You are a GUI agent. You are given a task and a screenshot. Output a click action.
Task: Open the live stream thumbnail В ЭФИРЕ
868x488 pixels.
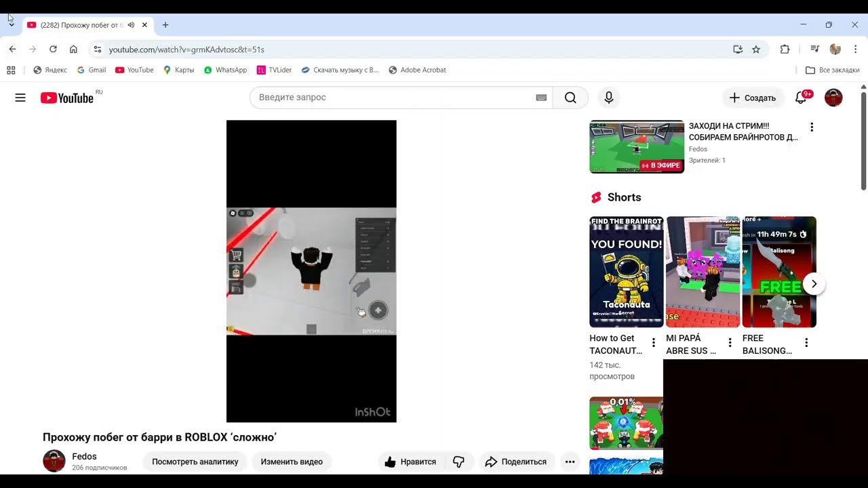click(x=637, y=147)
